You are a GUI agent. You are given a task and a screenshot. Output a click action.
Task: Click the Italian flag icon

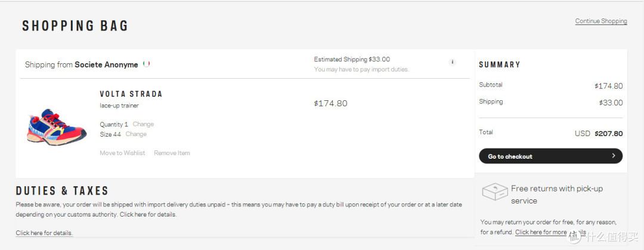click(146, 64)
